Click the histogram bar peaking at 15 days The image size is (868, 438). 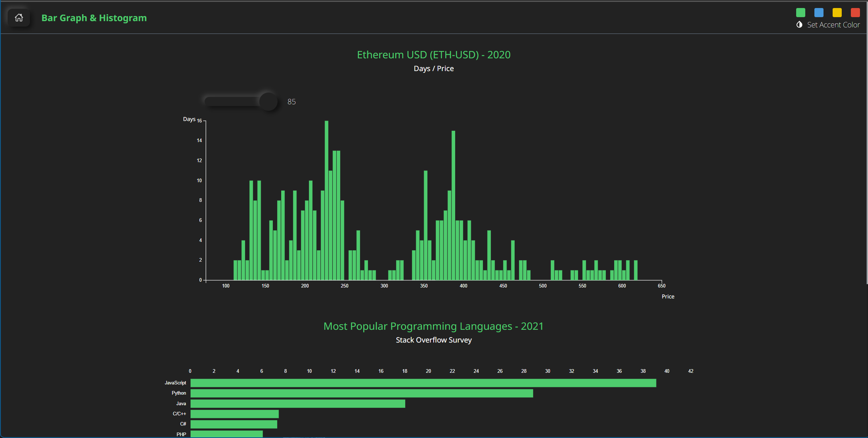(453, 206)
